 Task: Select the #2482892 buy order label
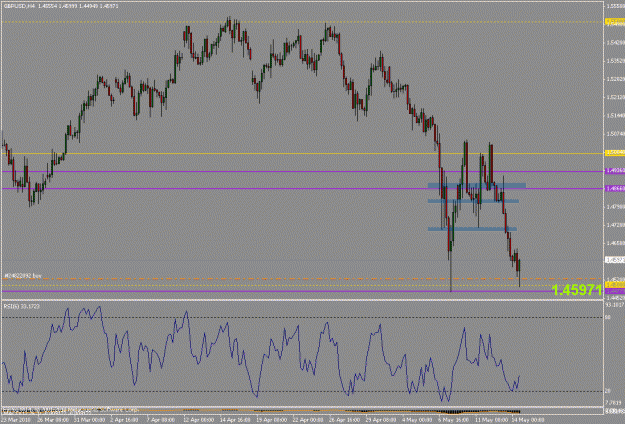[x=23, y=275]
